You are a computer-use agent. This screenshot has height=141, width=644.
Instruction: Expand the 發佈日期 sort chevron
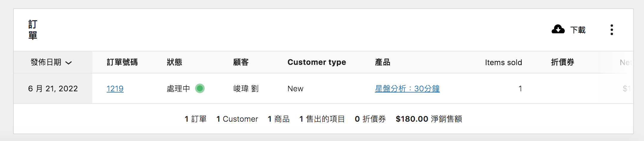point(69,63)
